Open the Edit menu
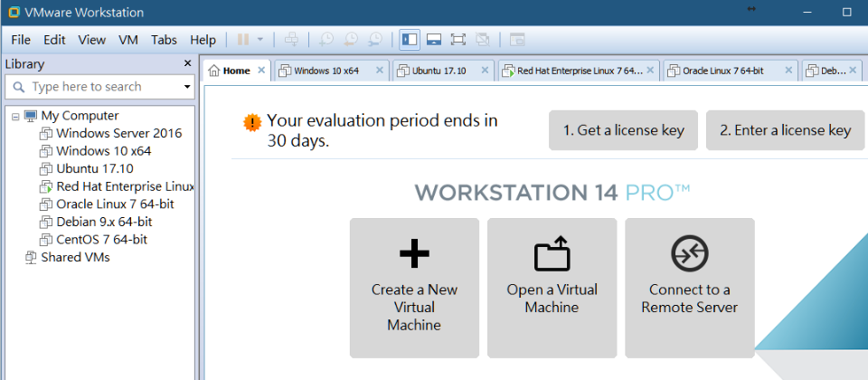Image resolution: width=868 pixels, height=380 pixels. click(x=54, y=40)
